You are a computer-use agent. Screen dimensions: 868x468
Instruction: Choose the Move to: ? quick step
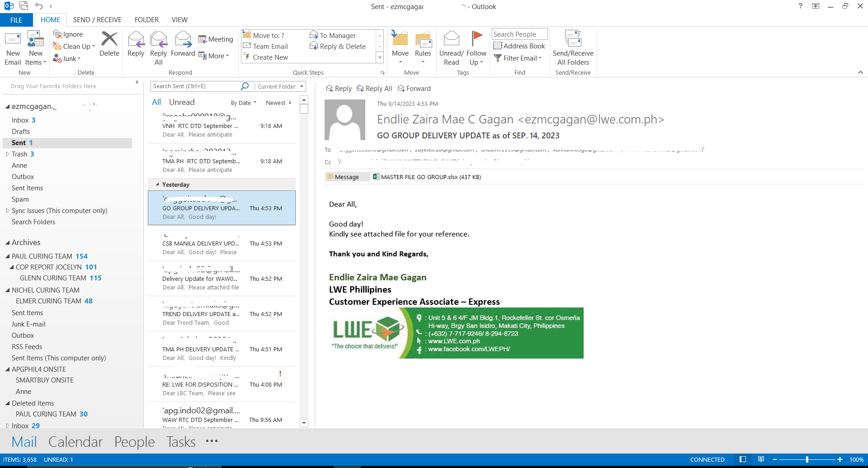264,35
